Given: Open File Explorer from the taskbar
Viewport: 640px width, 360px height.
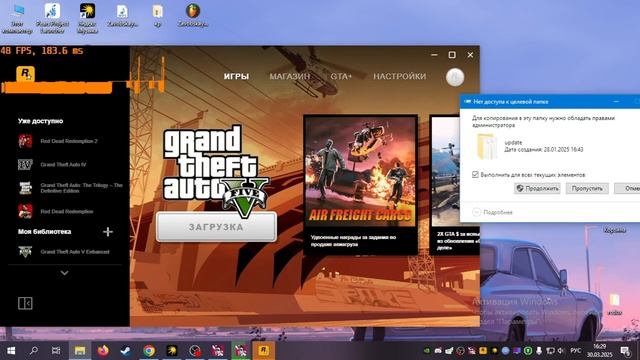Looking at the screenshot, I should coord(80,350).
